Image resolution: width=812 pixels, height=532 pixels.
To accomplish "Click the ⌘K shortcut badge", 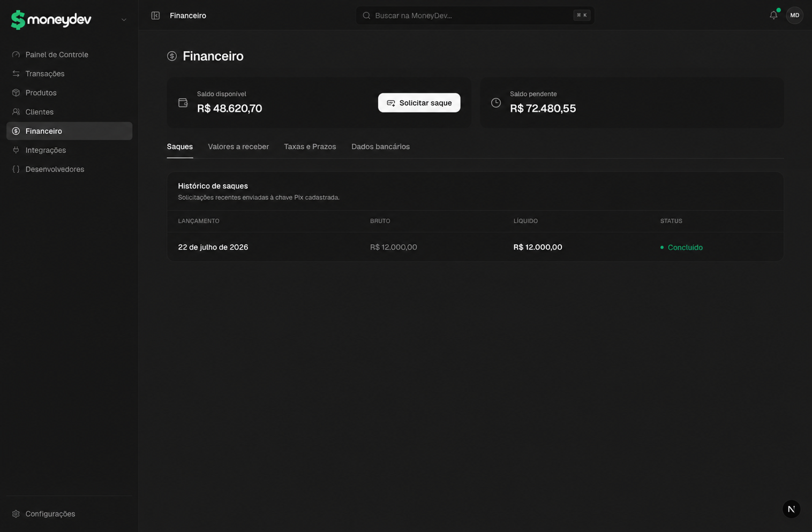I will click(582, 16).
